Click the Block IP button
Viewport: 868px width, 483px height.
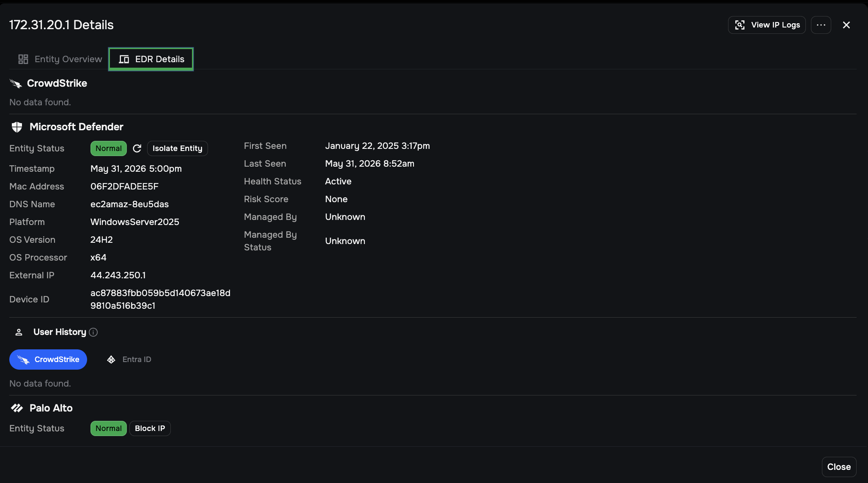click(150, 428)
